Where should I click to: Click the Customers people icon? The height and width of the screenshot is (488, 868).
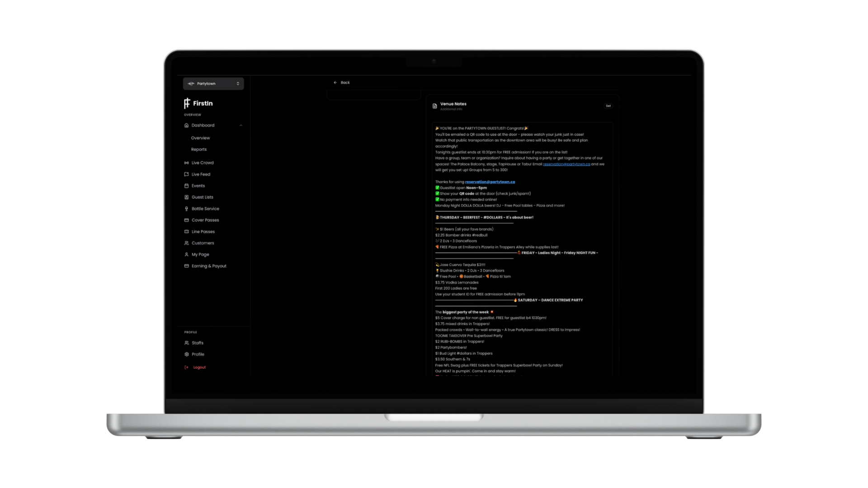pos(186,243)
